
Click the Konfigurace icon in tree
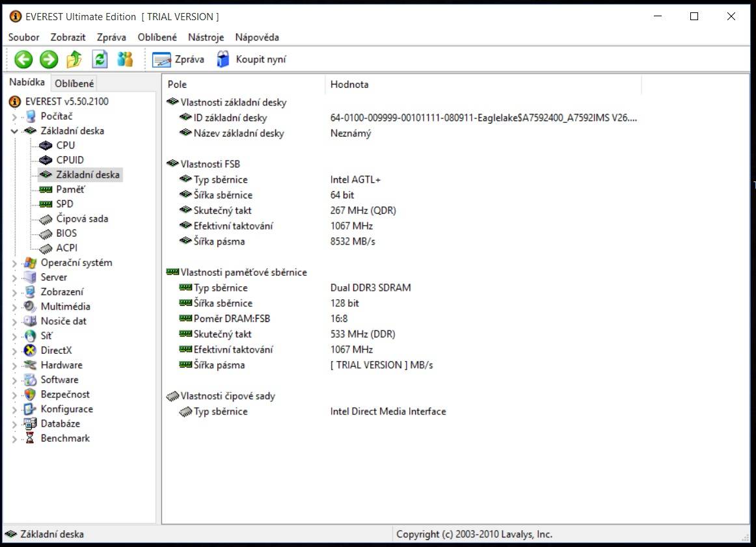[30, 408]
